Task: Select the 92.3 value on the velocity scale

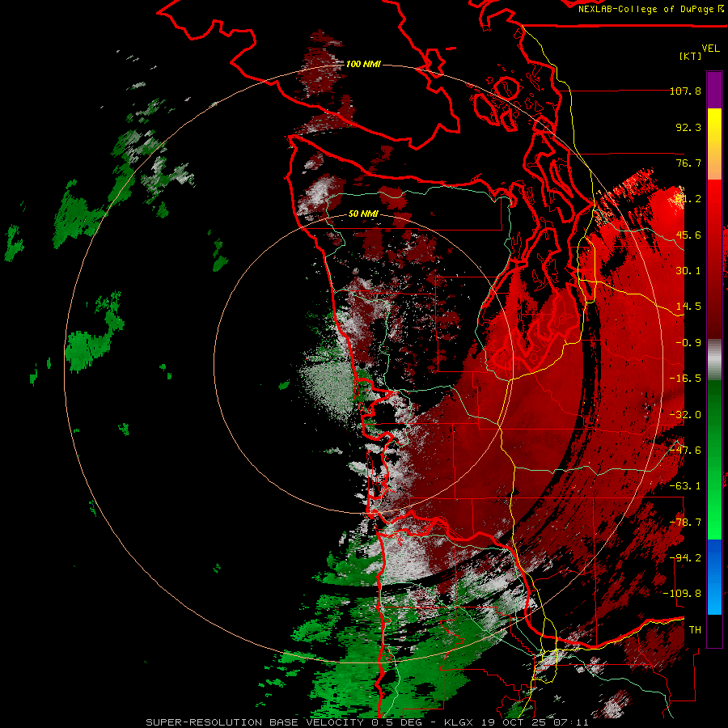Action: click(x=688, y=127)
